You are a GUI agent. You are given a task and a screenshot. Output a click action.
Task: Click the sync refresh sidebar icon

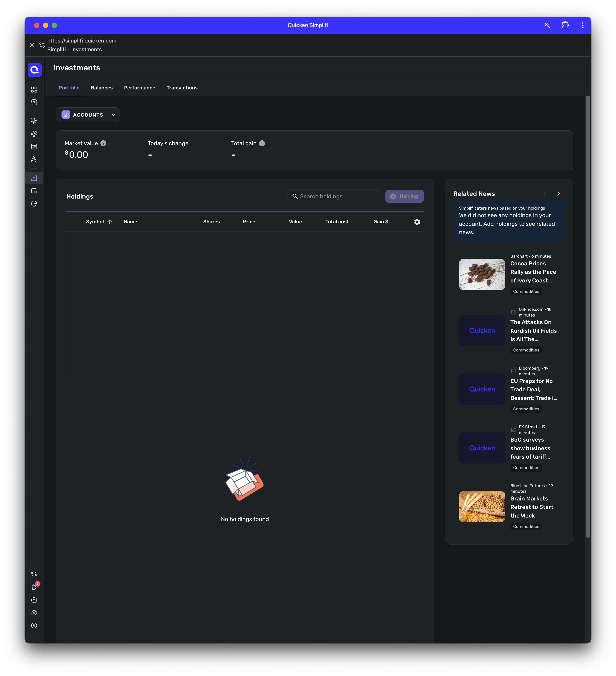34,574
